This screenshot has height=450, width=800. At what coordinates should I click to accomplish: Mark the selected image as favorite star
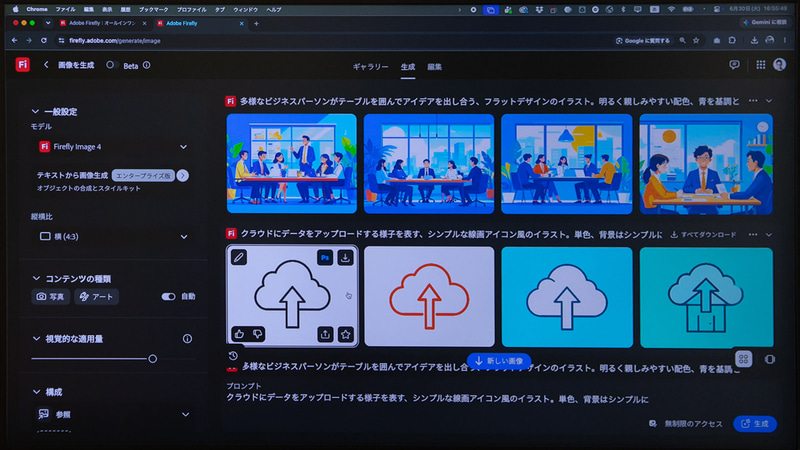tap(346, 335)
